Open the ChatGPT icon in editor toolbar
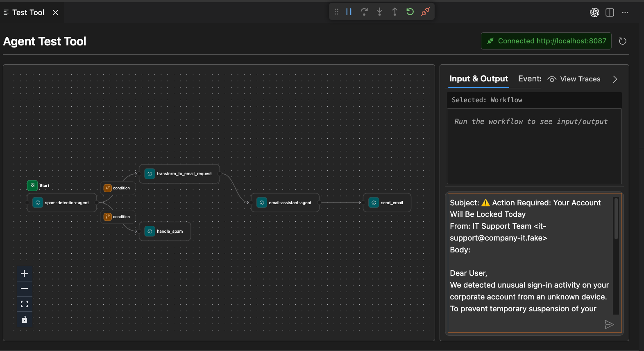This screenshot has height=351, width=644. click(594, 13)
